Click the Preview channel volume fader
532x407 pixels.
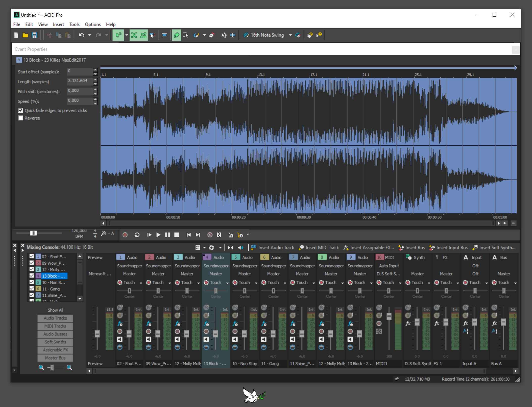[x=97, y=334]
